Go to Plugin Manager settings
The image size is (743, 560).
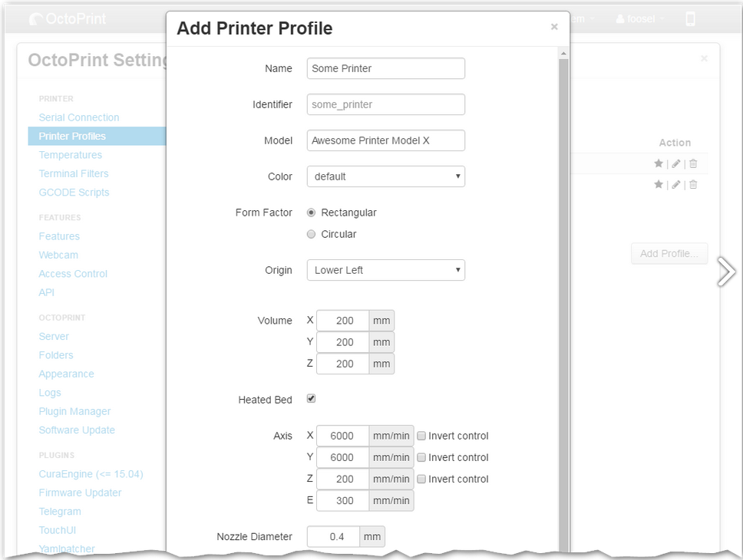(74, 411)
